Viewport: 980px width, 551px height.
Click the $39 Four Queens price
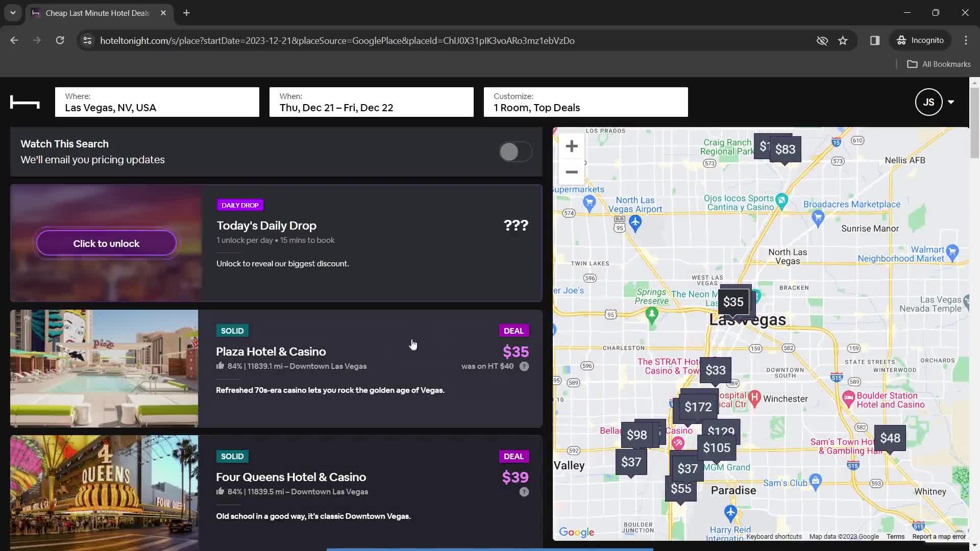(515, 477)
